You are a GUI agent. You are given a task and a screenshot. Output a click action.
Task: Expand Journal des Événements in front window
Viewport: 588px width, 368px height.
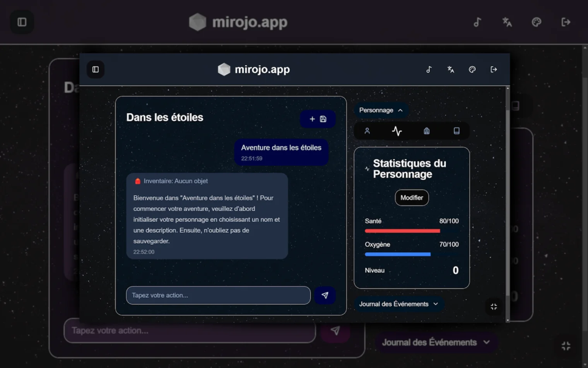coord(399,304)
